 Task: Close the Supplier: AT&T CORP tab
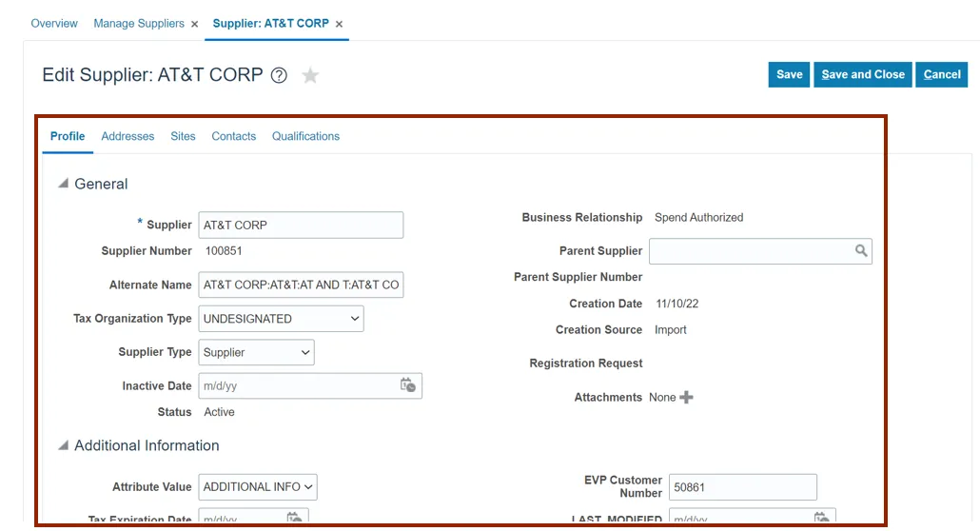pos(340,24)
